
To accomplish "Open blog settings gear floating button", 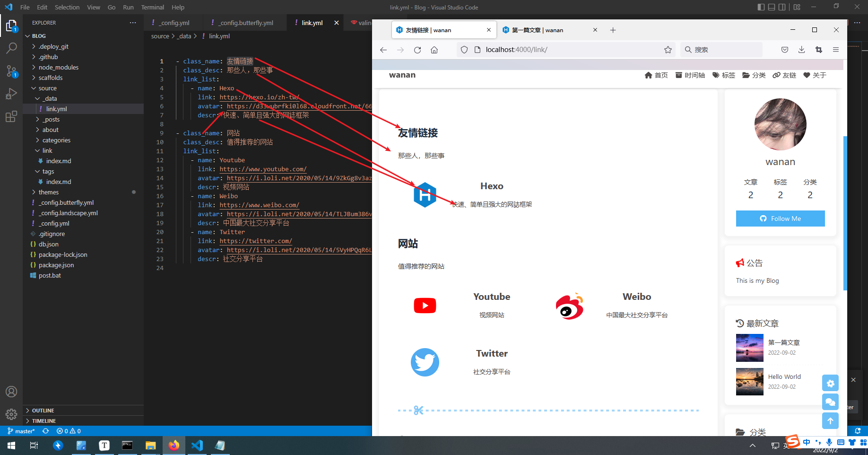I will pos(830,383).
